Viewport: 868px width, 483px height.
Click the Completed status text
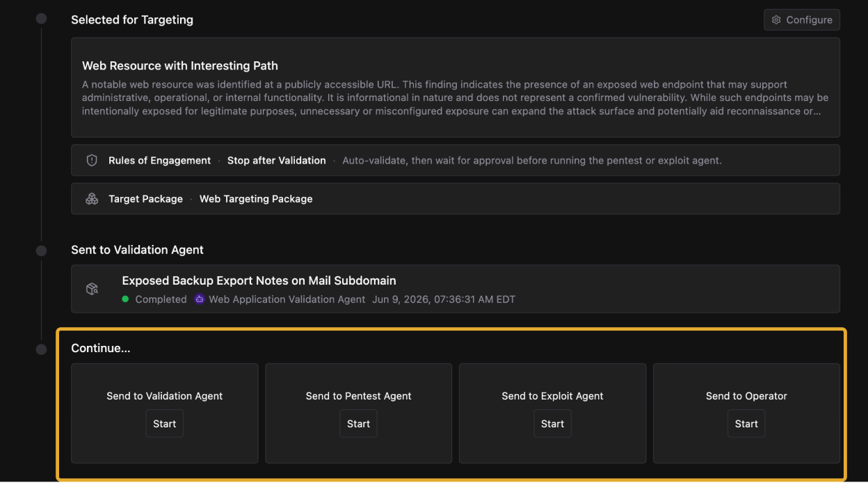(161, 299)
